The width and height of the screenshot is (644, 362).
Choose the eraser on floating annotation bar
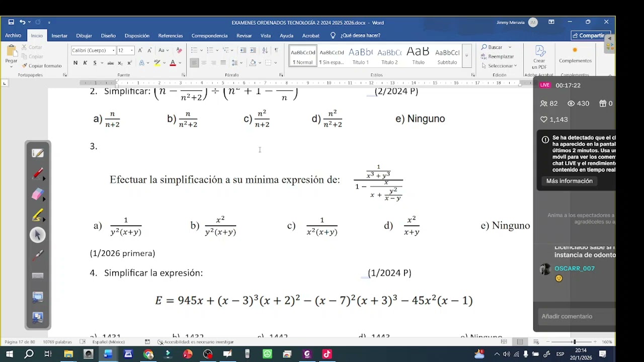click(38, 194)
